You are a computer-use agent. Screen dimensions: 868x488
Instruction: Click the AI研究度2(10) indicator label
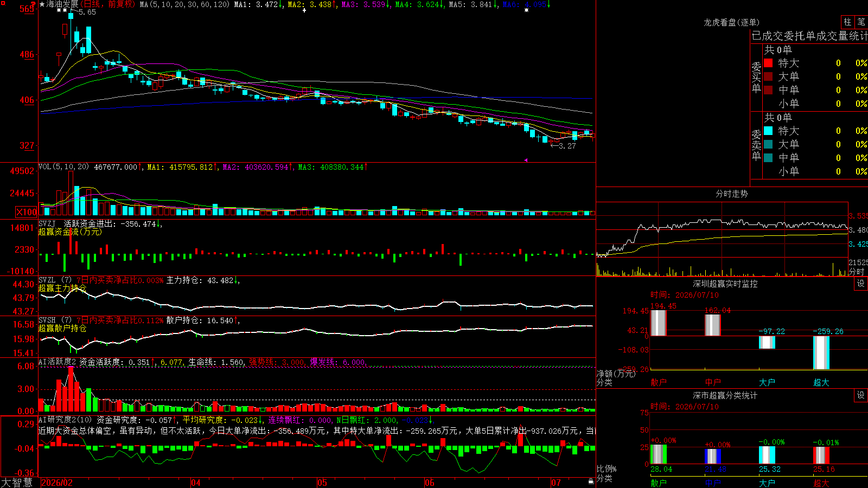65,420
